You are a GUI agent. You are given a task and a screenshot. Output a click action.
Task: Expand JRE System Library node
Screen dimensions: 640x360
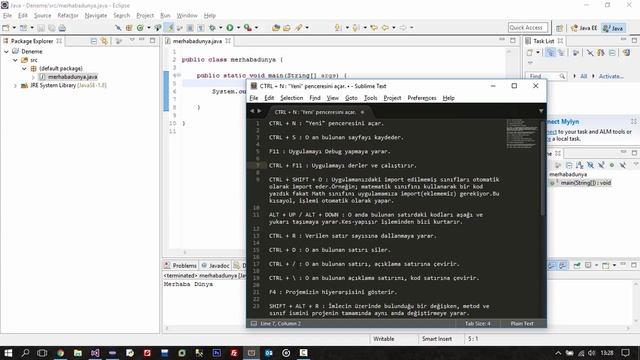pyautogui.click(x=15, y=86)
